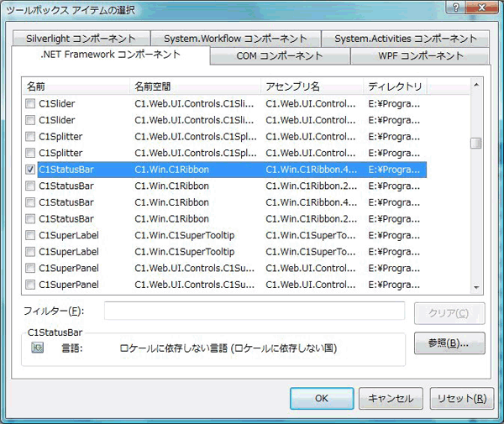
Task: Click C1.Win.C1SuperTooltip in the upper C1SuperLabel row
Action: [x=185, y=235]
